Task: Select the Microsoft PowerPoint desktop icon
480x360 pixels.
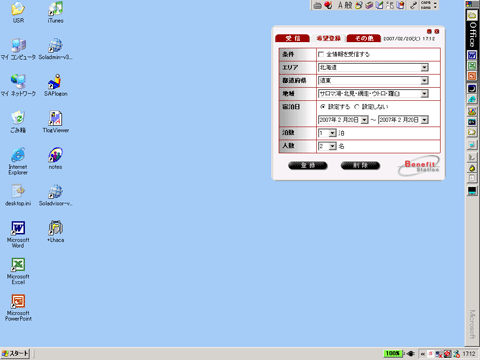Action: [18, 307]
